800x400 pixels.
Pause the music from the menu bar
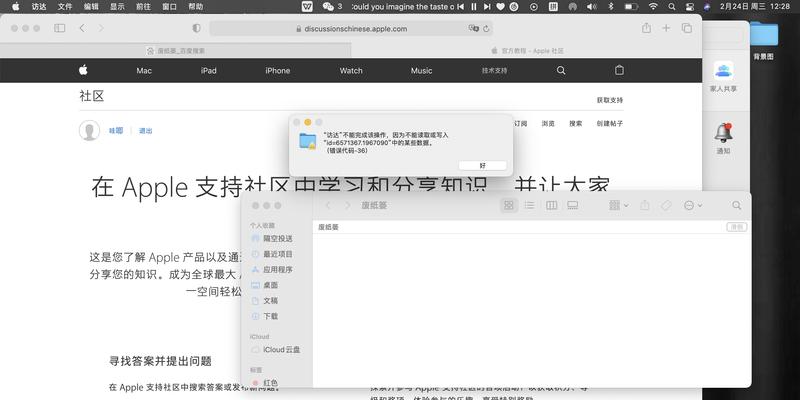pyautogui.click(x=474, y=7)
